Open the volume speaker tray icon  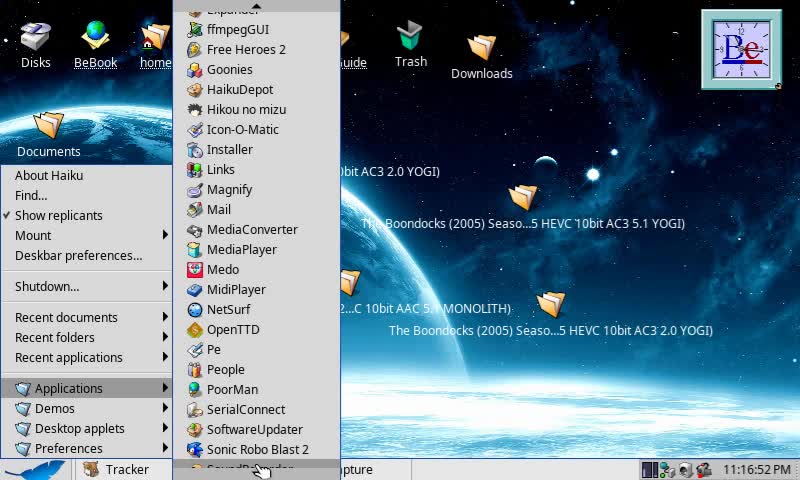(x=685, y=469)
